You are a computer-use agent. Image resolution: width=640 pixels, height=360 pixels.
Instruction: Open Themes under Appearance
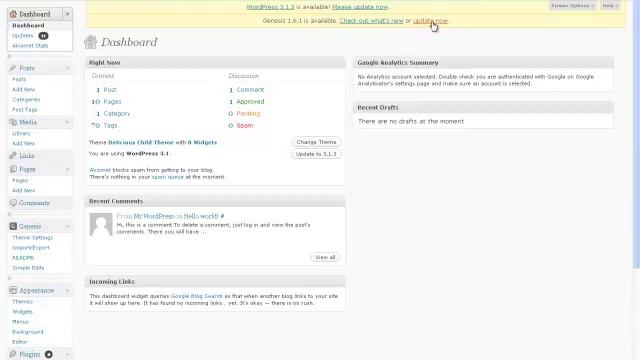click(x=22, y=302)
